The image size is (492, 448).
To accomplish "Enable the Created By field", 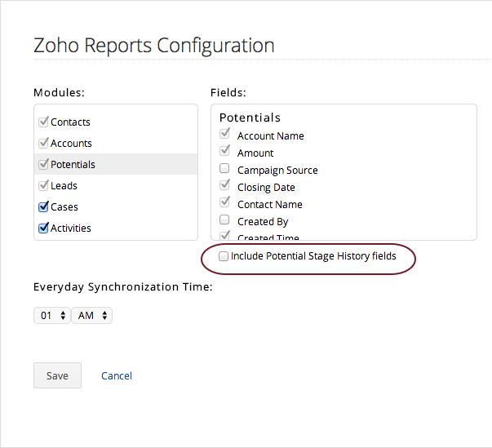I will pyautogui.click(x=224, y=221).
